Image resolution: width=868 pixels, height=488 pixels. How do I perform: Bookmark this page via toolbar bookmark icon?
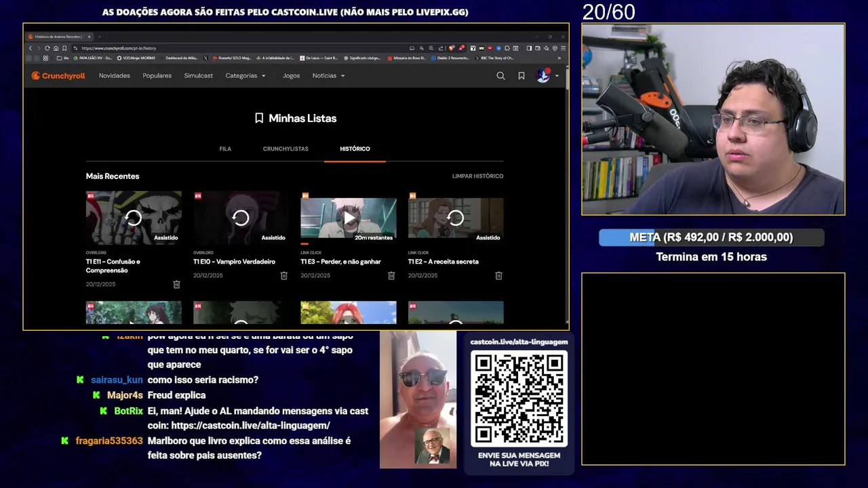pos(64,48)
